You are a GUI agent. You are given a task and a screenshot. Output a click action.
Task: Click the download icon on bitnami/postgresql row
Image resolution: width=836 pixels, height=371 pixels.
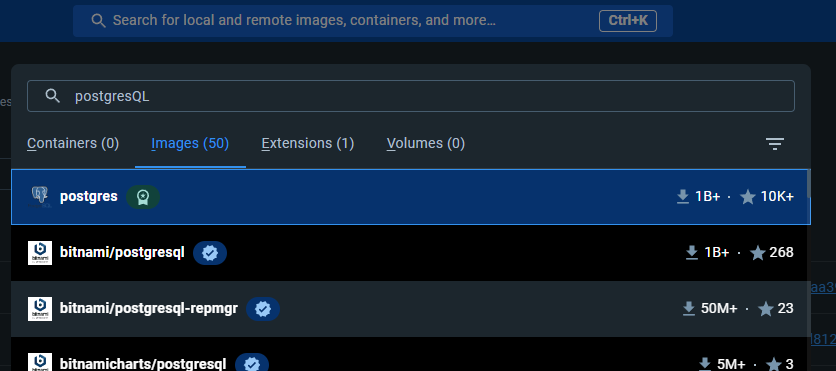coord(692,253)
